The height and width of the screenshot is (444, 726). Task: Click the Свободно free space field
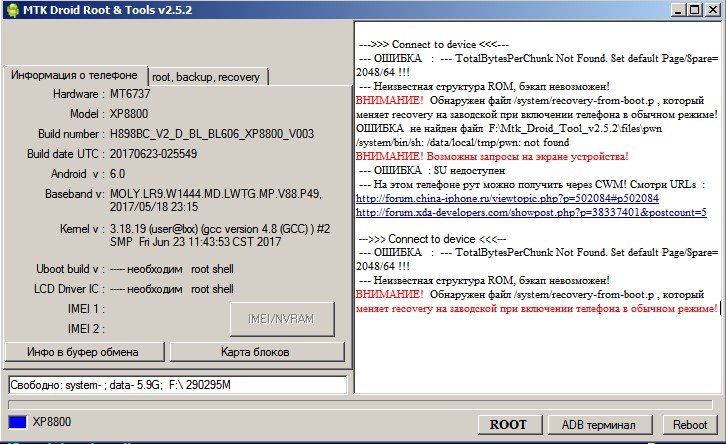(177, 384)
